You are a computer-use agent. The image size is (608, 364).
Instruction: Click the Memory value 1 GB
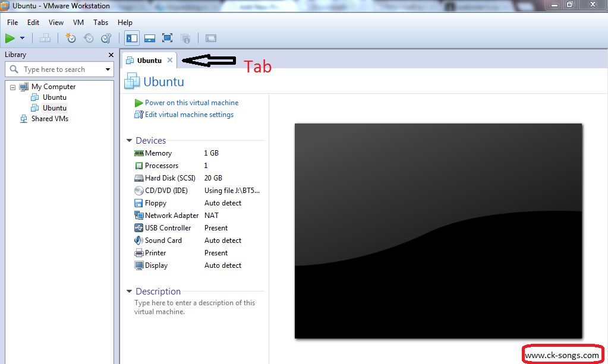pyautogui.click(x=212, y=153)
